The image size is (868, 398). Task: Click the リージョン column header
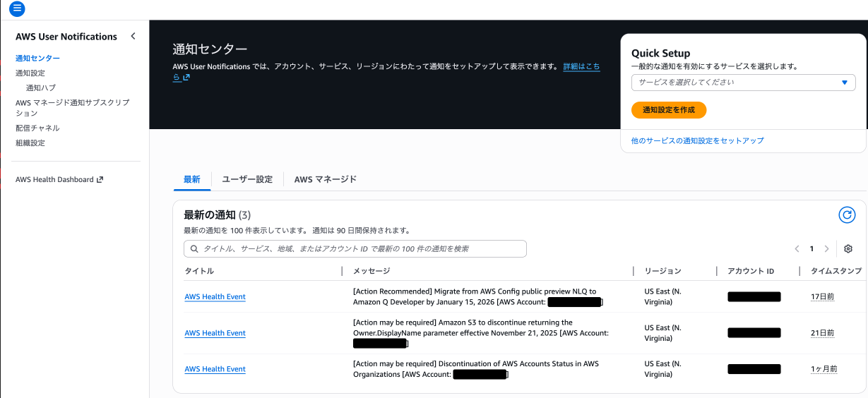pyautogui.click(x=663, y=271)
